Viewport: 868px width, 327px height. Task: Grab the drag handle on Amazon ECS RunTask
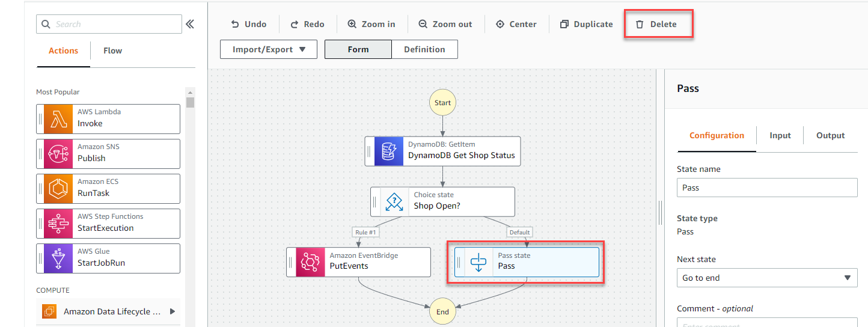point(40,189)
